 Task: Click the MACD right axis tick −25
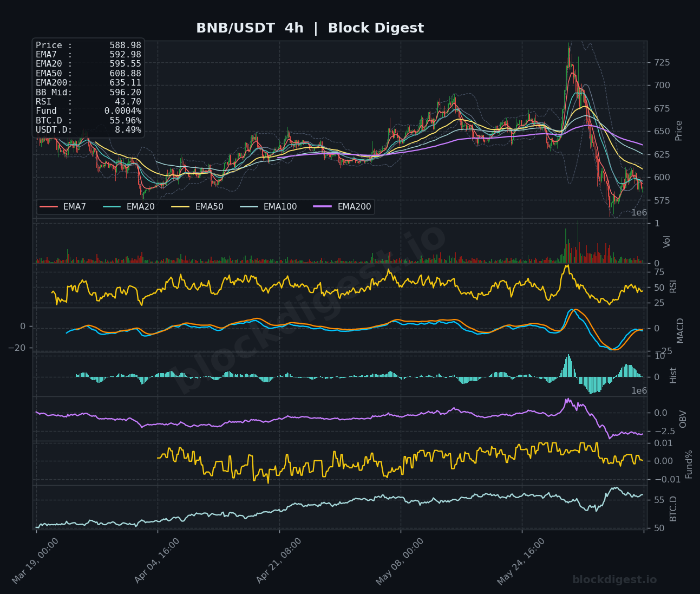[663, 351]
